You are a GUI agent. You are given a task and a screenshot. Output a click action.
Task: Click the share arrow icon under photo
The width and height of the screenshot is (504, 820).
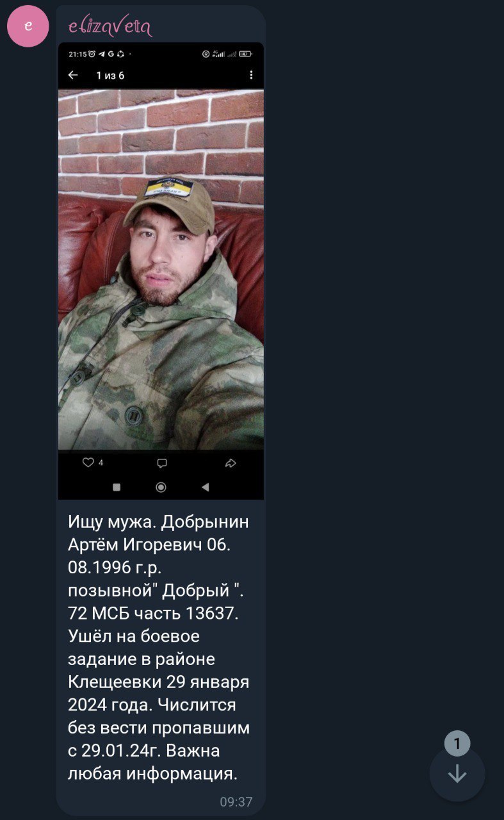point(231,463)
